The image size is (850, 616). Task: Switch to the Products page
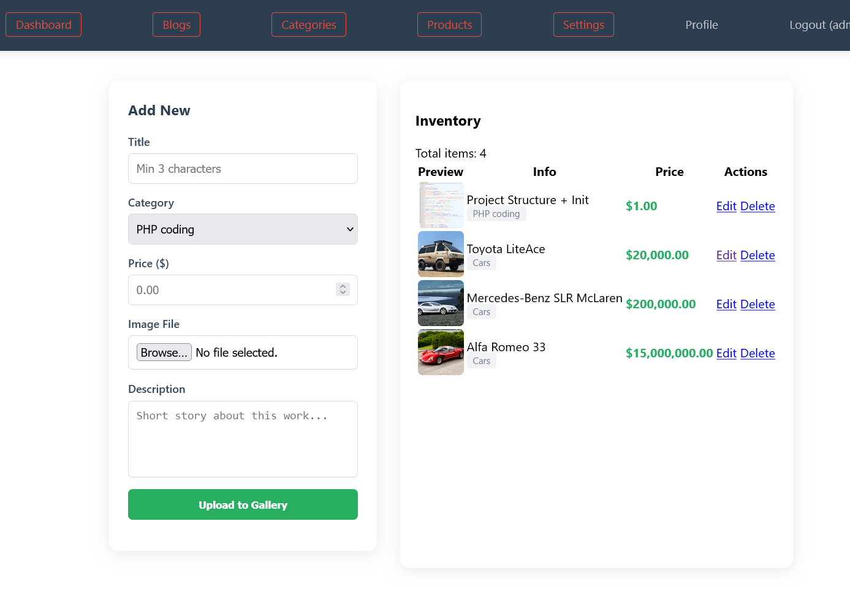[449, 25]
